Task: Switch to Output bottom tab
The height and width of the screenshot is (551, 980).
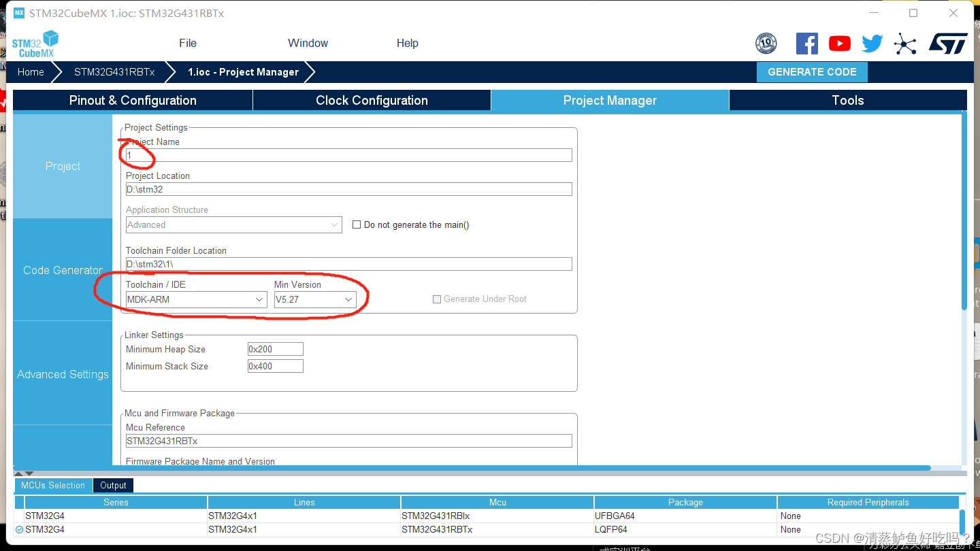Action: pos(113,485)
